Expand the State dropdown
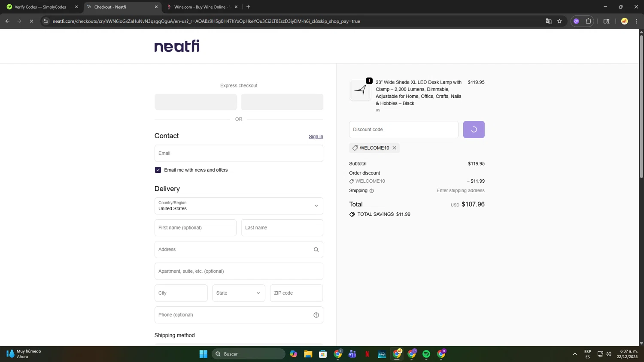Screen dimensions: 644x362 239,293
